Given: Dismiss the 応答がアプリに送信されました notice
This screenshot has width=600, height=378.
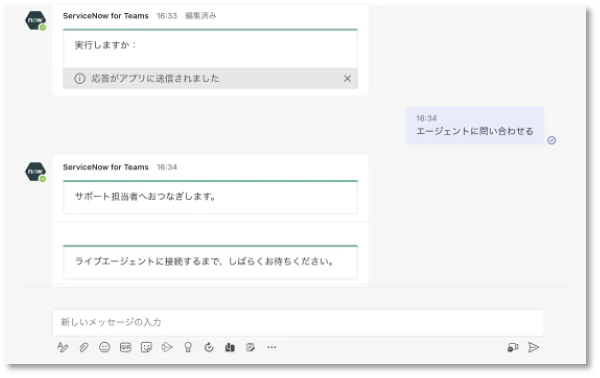Looking at the screenshot, I should (x=347, y=79).
